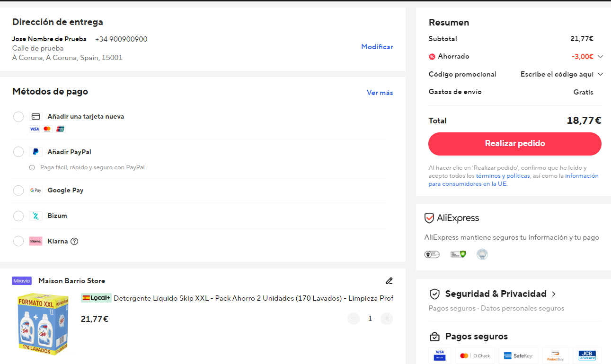Image resolution: width=611 pixels, height=364 pixels.
Task: Expand the promo code dropdown chevron
Action: coord(600,74)
